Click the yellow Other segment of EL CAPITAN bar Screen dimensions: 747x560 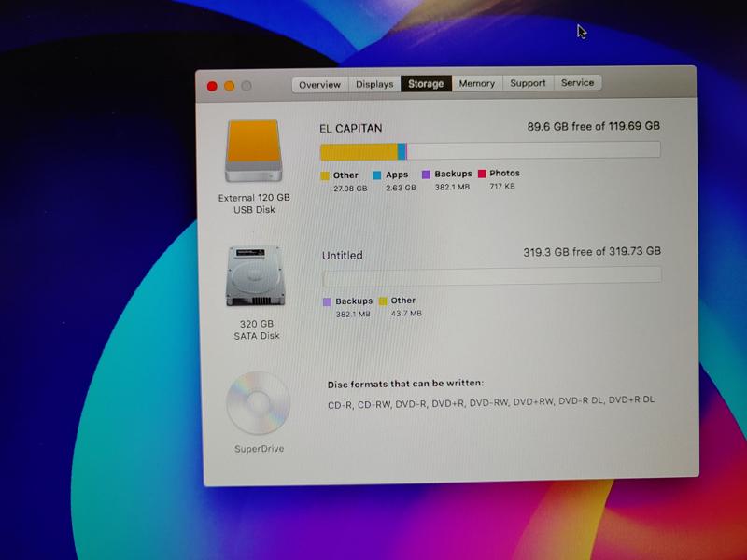point(359,152)
